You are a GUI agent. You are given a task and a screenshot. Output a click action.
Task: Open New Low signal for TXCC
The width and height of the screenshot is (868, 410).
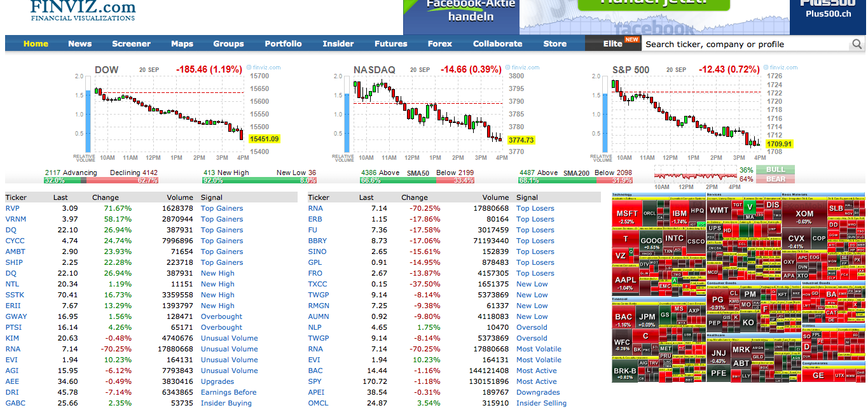[x=532, y=284]
